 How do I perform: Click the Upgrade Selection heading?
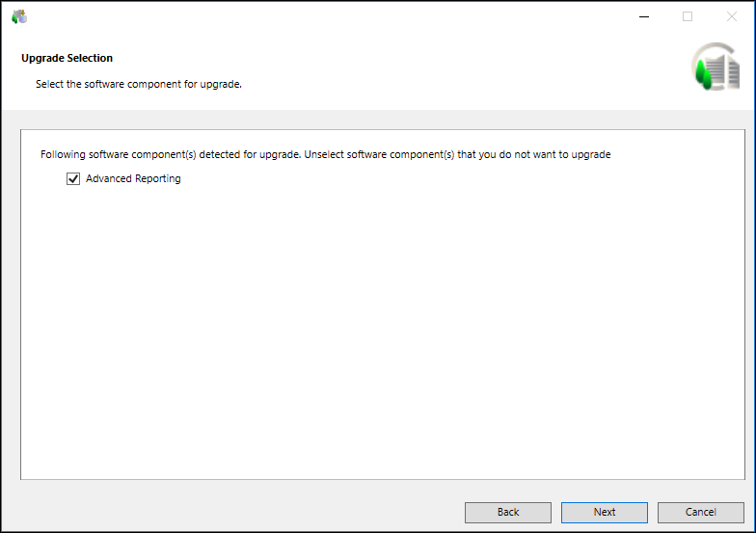click(67, 58)
